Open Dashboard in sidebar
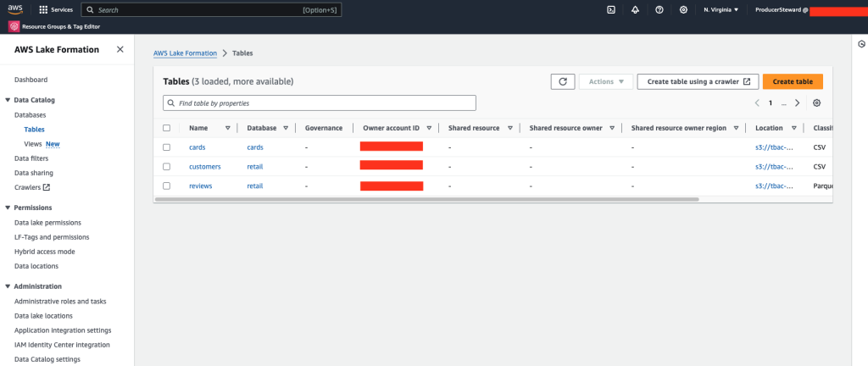This screenshot has height=366, width=868. [x=31, y=80]
